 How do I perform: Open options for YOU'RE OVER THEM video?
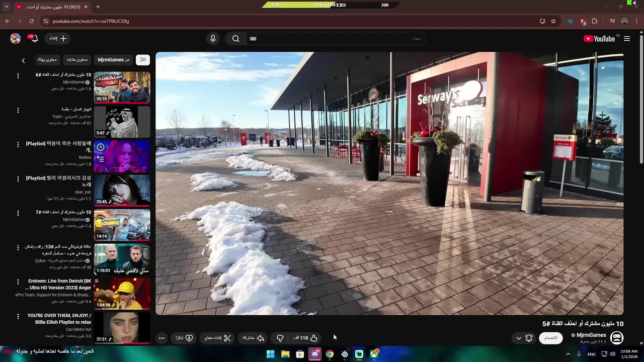coord(18,317)
